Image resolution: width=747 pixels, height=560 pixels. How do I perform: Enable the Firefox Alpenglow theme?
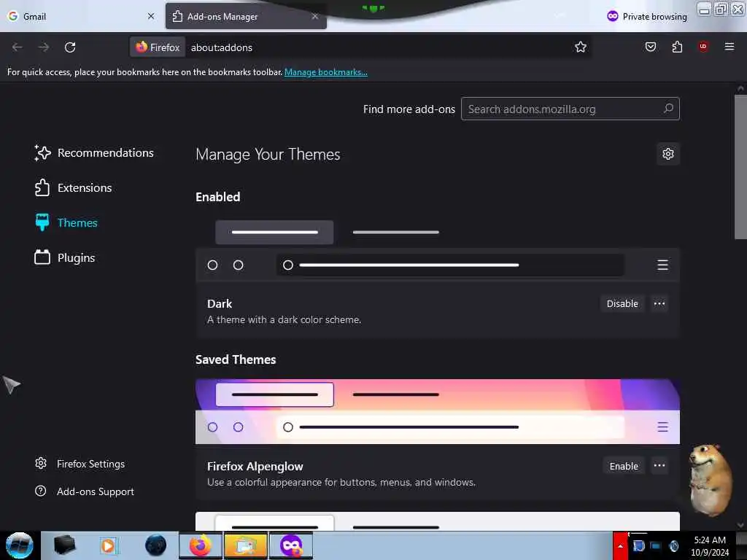coord(624,466)
